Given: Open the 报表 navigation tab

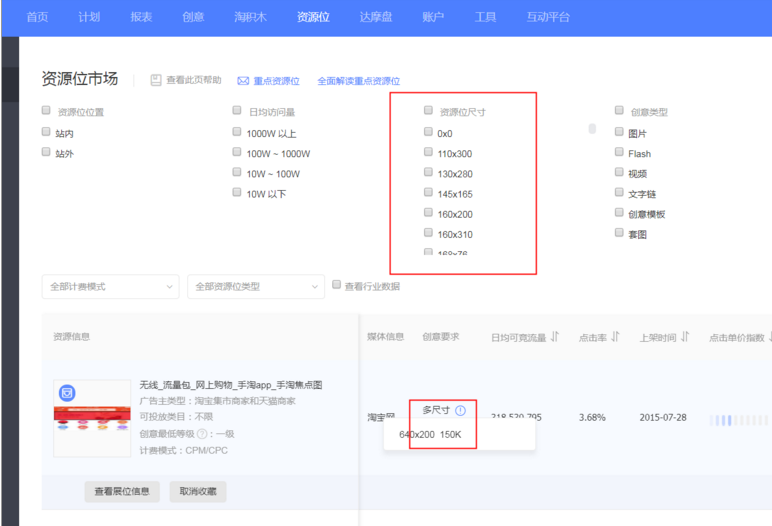Looking at the screenshot, I should point(141,18).
